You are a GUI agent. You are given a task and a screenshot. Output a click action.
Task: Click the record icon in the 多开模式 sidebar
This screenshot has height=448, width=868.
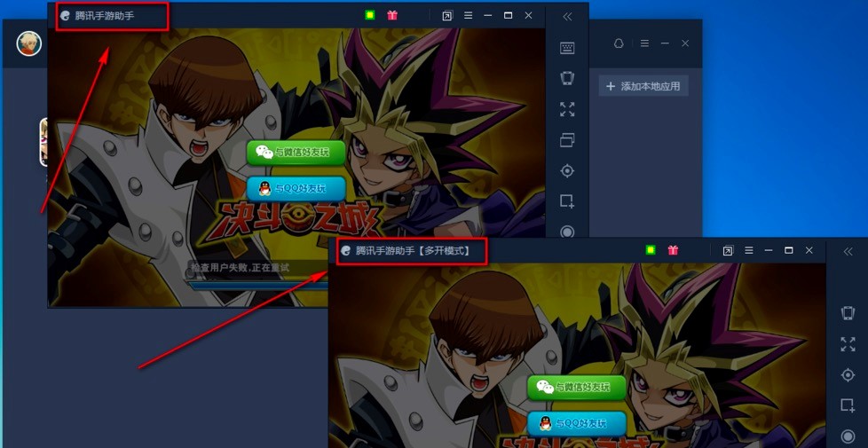click(848, 436)
